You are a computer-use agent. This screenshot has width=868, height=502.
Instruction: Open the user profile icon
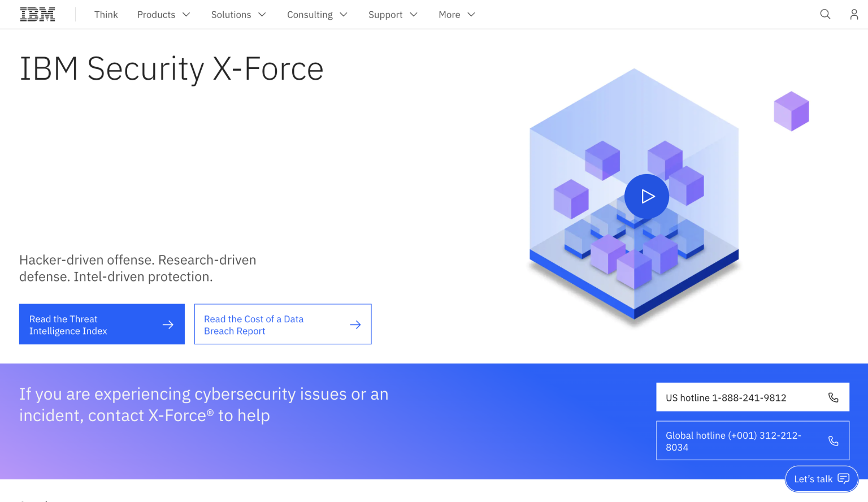pos(854,15)
